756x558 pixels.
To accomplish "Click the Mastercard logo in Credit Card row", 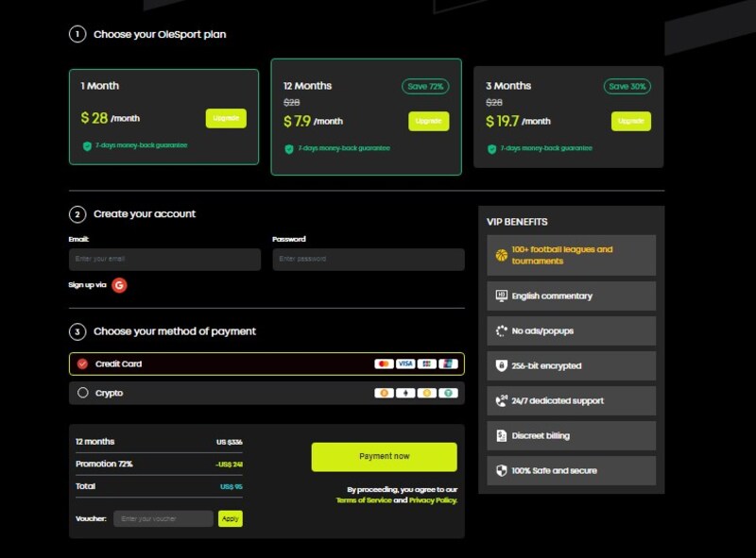I will [x=384, y=364].
